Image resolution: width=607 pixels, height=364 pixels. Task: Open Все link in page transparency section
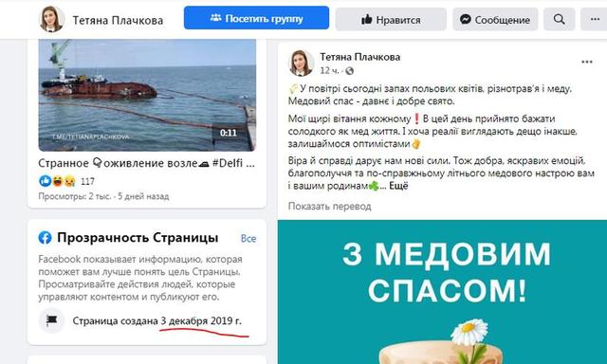click(x=248, y=238)
